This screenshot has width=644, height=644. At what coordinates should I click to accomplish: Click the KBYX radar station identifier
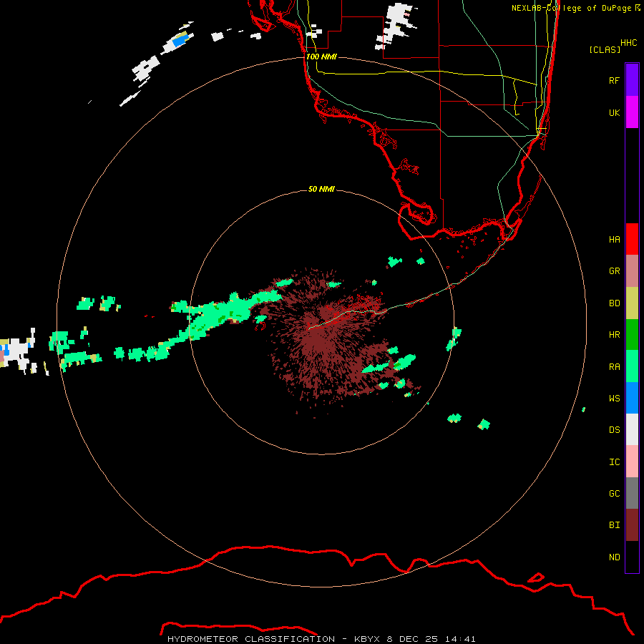368,639
